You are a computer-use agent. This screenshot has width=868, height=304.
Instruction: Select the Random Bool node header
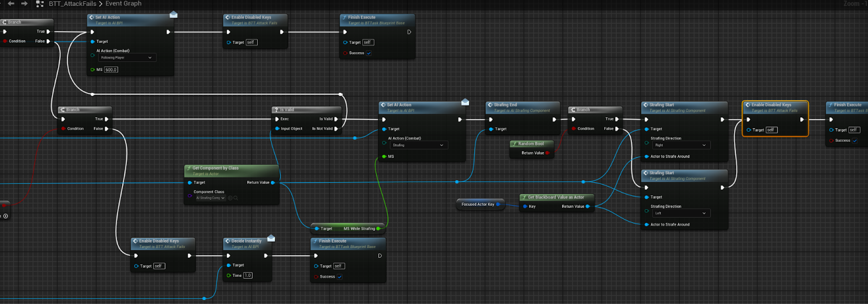pyautogui.click(x=532, y=144)
